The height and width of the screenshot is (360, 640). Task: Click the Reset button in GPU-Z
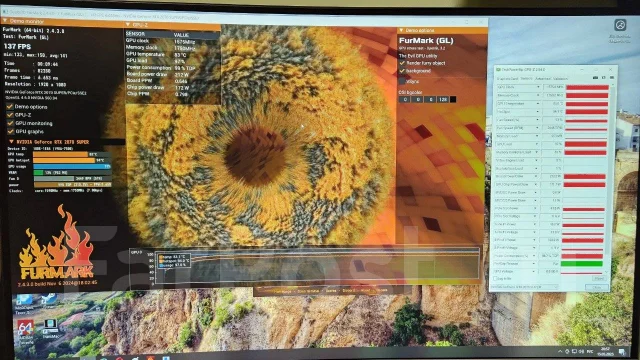coord(599,278)
